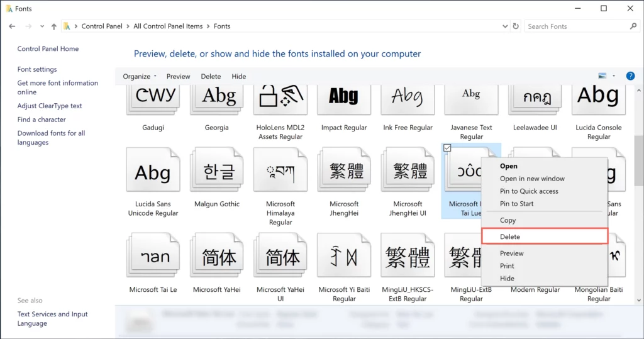The image size is (644, 339).
Task: Select Lucida Sans Unicode Regular font
Action: pyautogui.click(x=153, y=170)
